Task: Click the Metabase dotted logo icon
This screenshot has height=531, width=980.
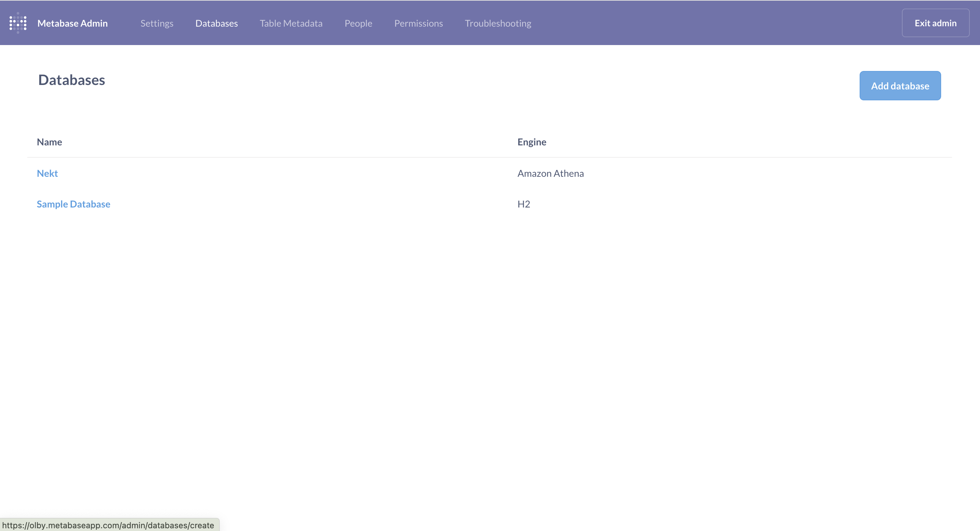Action: (x=18, y=23)
